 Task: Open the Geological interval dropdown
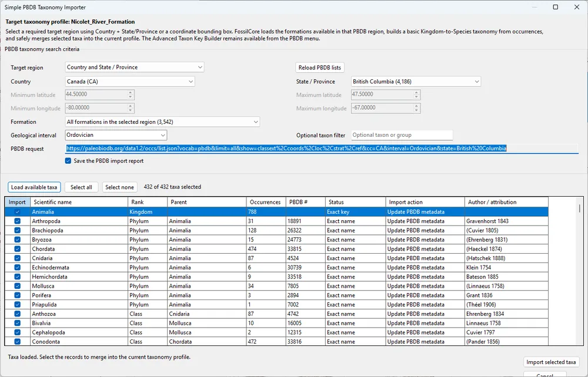116,135
